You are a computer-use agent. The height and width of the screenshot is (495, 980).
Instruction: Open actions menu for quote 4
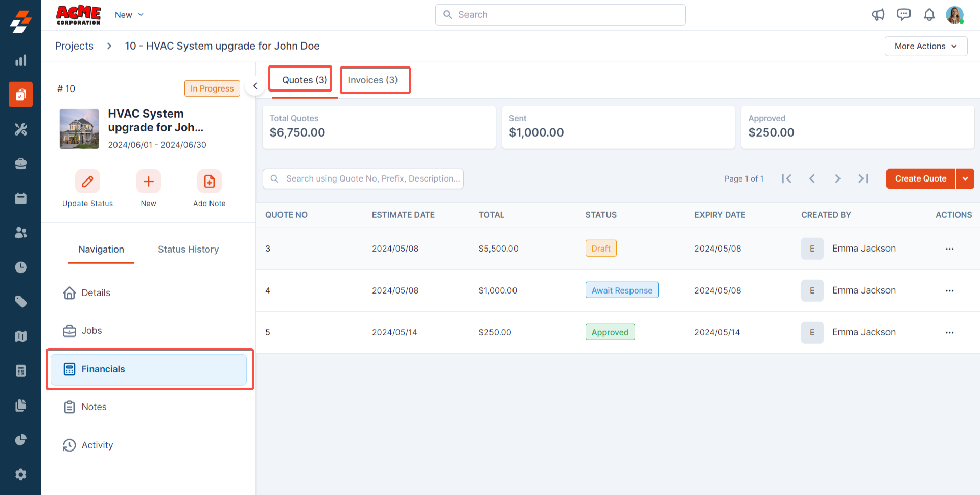[x=949, y=291]
